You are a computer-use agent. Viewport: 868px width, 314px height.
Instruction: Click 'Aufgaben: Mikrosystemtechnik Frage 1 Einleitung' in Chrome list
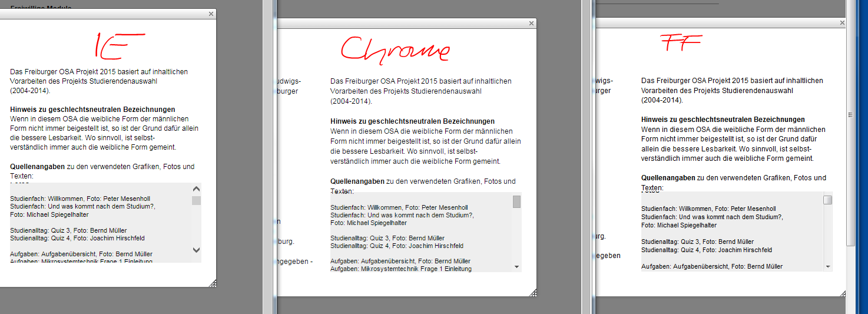(x=401, y=269)
